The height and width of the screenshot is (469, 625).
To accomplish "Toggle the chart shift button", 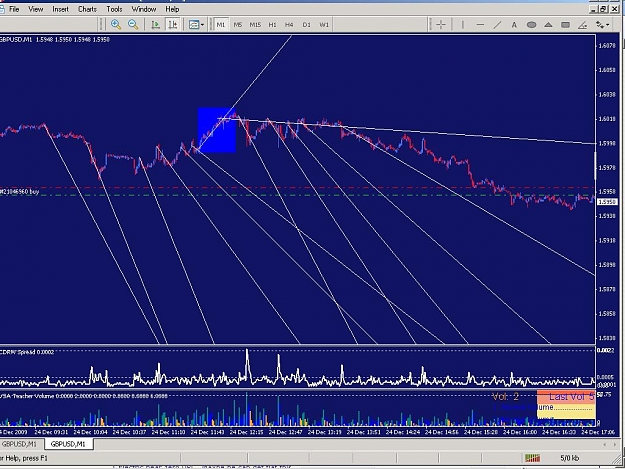I will point(173,25).
